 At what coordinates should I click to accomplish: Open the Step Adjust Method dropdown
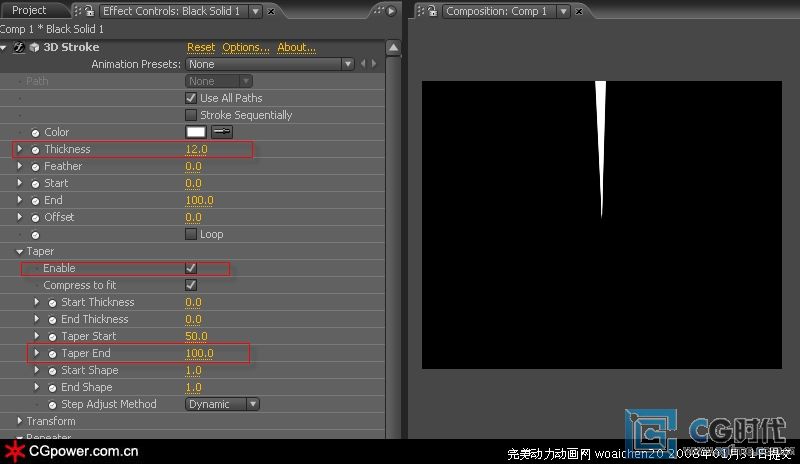[222, 404]
